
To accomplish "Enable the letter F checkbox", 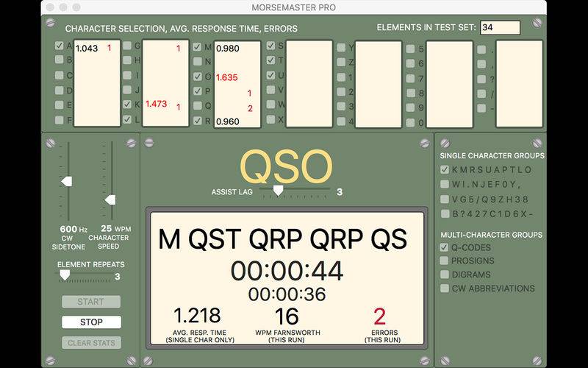I will pos(60,120).
